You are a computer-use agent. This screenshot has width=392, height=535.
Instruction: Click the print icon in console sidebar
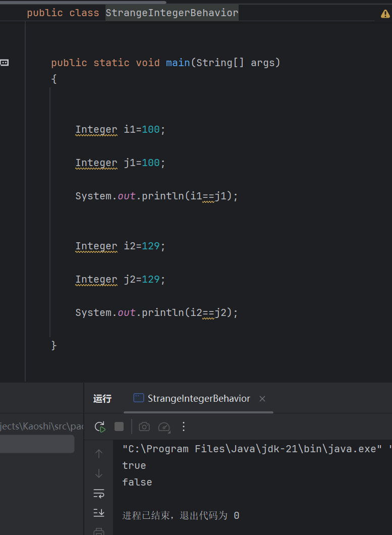[99, 531]
